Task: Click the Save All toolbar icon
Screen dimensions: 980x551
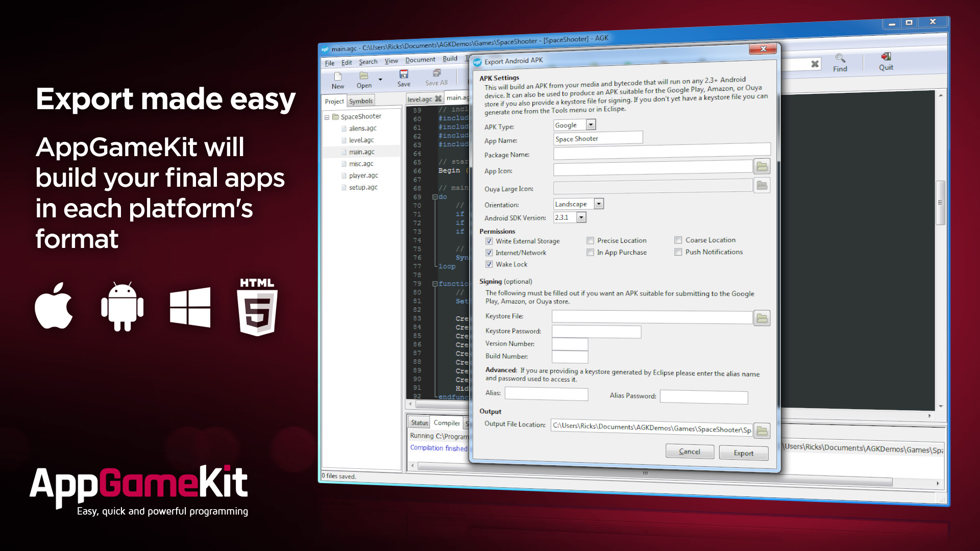Action: click(x=436, y=76)
